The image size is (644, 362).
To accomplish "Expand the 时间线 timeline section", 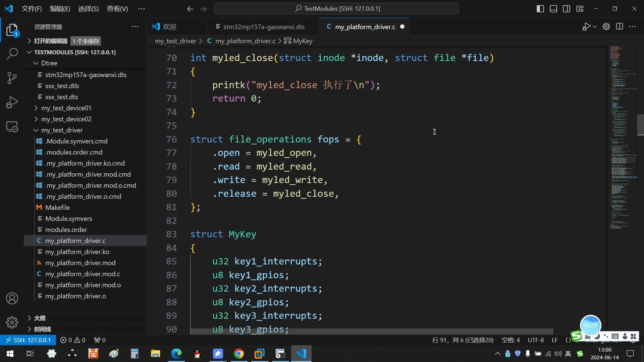I will click(x=86, y=329).
